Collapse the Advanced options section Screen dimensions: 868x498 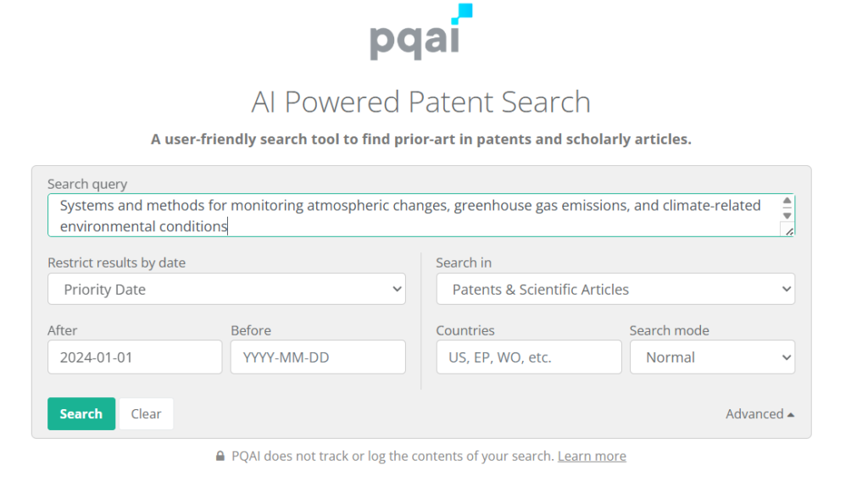click(759, 413)
